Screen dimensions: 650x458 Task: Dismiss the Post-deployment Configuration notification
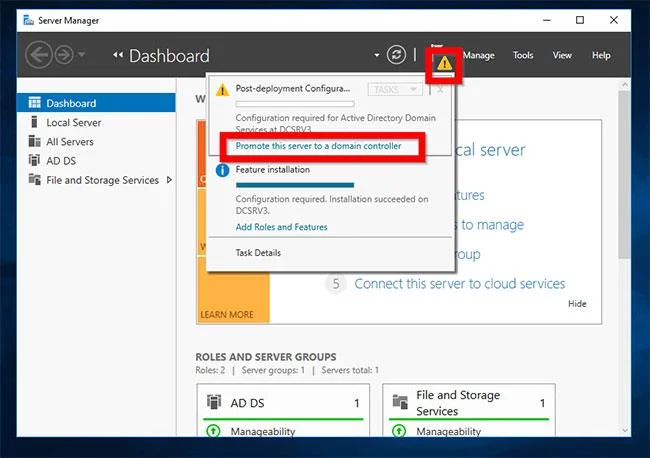tap(440, 90)
